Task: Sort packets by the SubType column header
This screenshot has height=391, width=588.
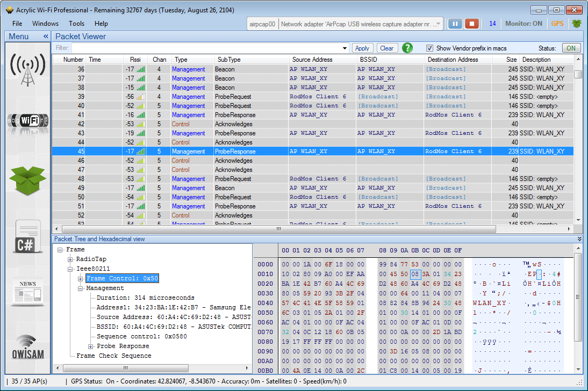Action: point(251,60)
